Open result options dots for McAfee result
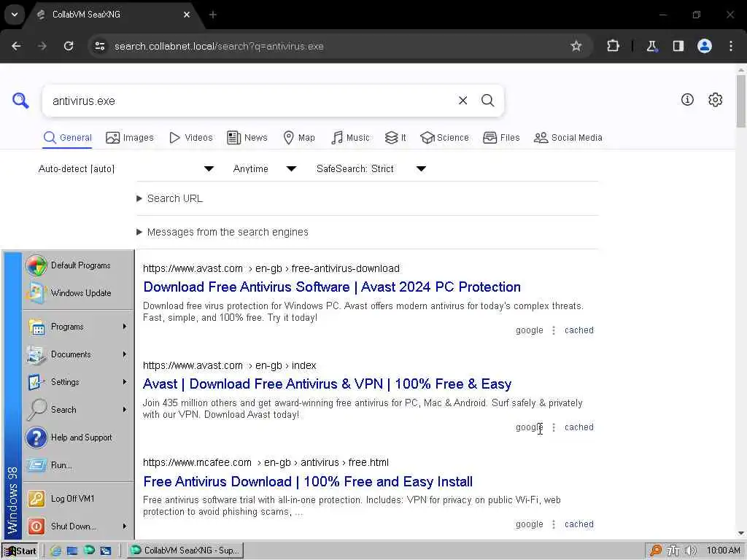747x560 pixels. [554, 524]
